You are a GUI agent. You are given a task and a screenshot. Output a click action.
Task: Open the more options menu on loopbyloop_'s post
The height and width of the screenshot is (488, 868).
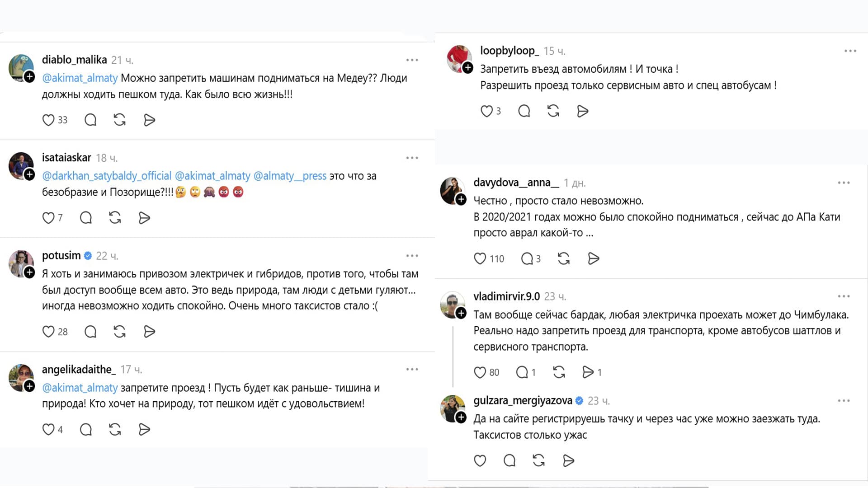point(850,51)
